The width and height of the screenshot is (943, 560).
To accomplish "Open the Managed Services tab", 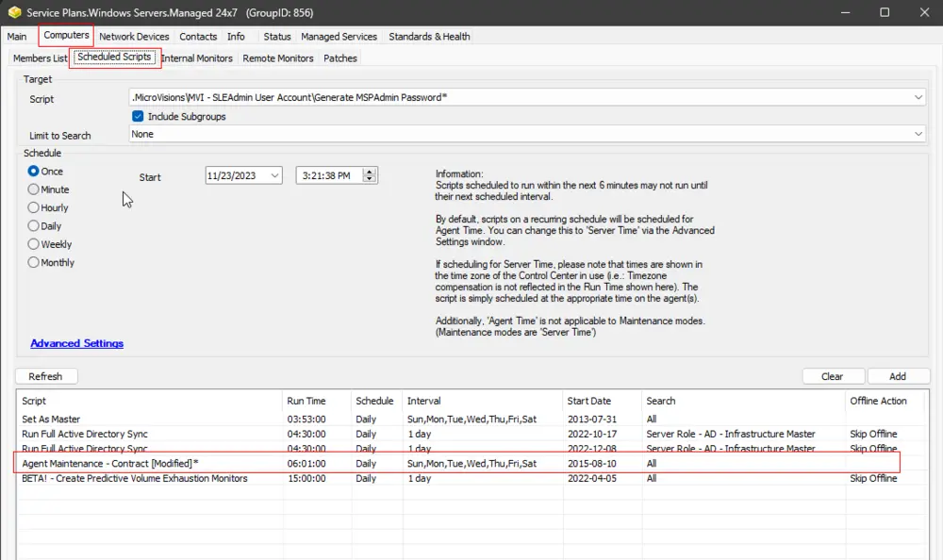I will point(339,37).
